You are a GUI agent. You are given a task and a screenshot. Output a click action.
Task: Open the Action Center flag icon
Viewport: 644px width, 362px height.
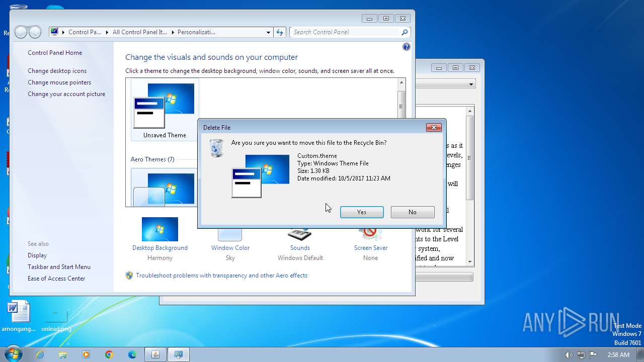(593, 354)
